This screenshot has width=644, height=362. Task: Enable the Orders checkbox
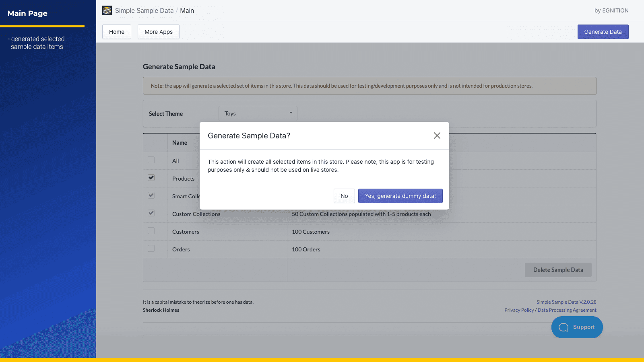click(x=151, y=248)
